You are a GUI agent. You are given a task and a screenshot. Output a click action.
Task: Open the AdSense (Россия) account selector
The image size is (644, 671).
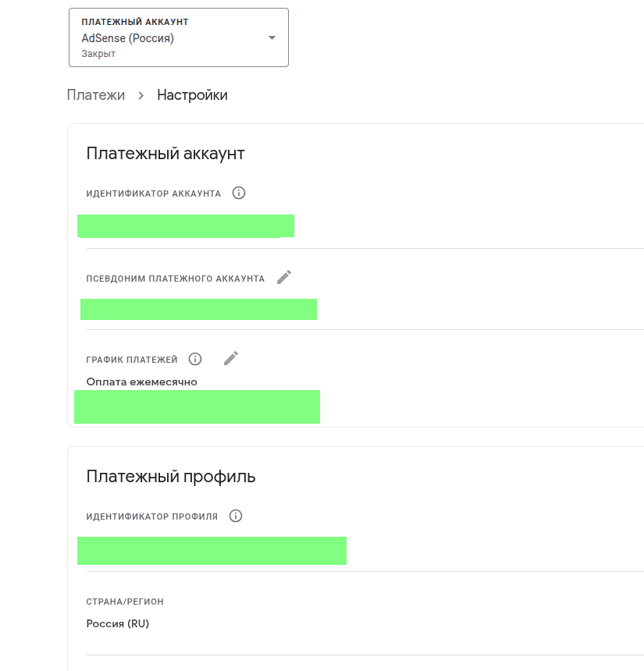pyautogui.click(x=128, y=38)
